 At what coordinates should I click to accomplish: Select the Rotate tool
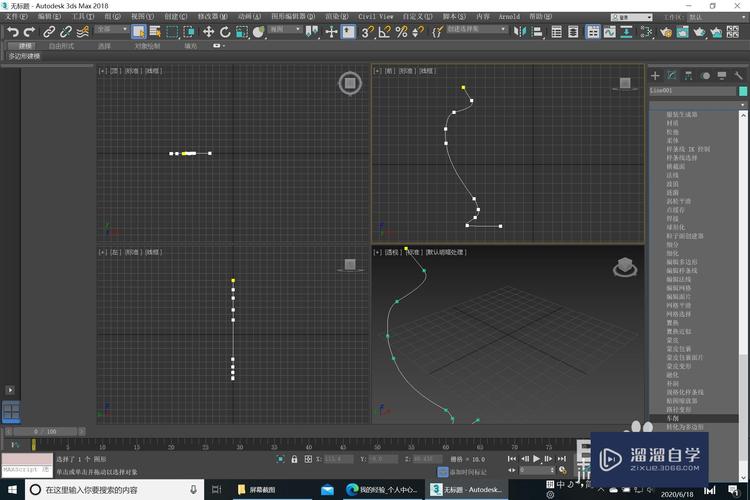tap(225, 32)
